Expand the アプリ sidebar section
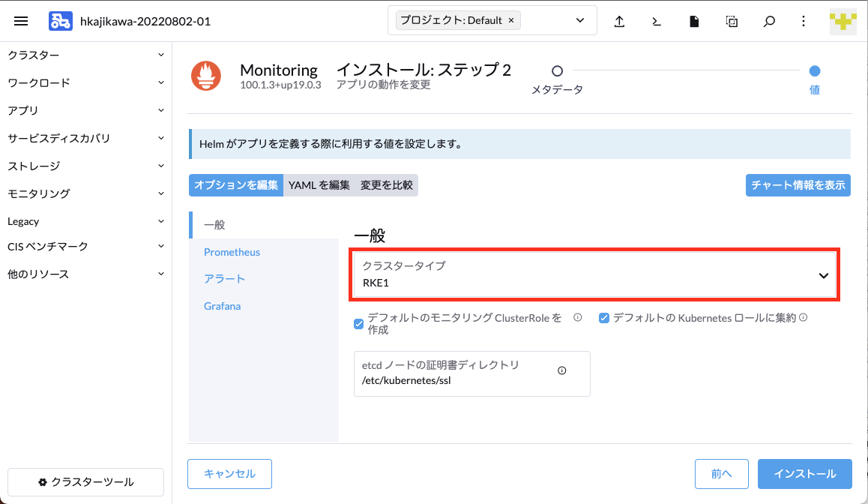The width and height of the screenshot is (868, 504). pyautogui.click(x=85, y=110)
